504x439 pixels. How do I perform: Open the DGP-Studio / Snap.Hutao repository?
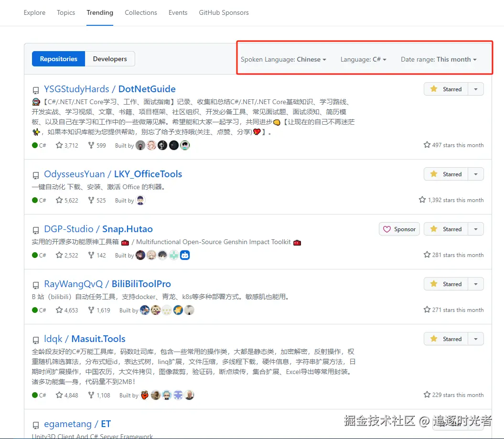98,229
